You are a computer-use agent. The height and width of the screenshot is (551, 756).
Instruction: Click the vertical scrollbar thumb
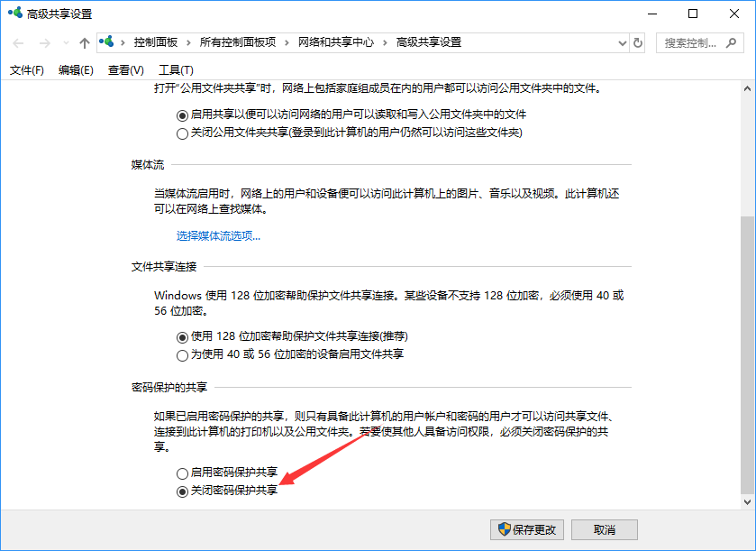(x=747, y=354)
